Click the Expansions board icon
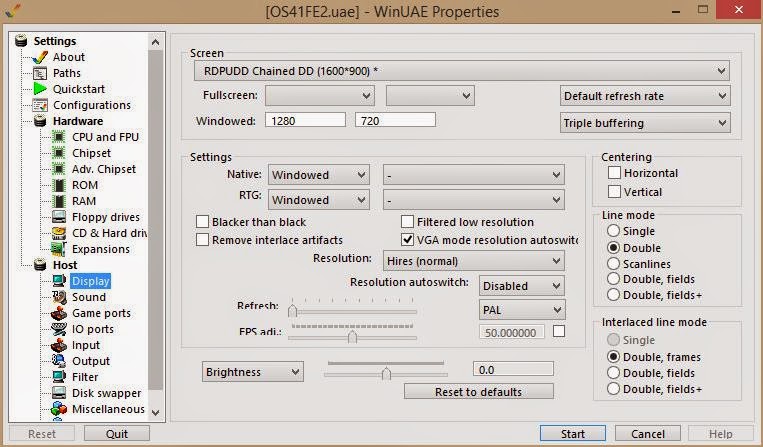763x447 pixels. tap(59, 249)
